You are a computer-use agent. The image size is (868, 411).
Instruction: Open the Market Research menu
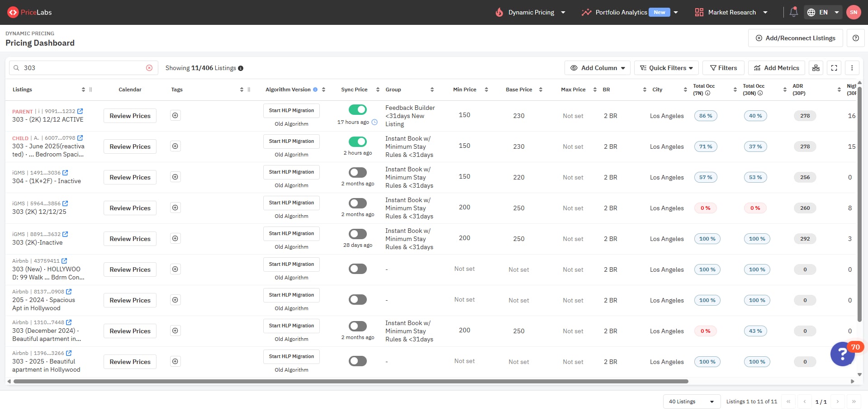click(731, 12)
